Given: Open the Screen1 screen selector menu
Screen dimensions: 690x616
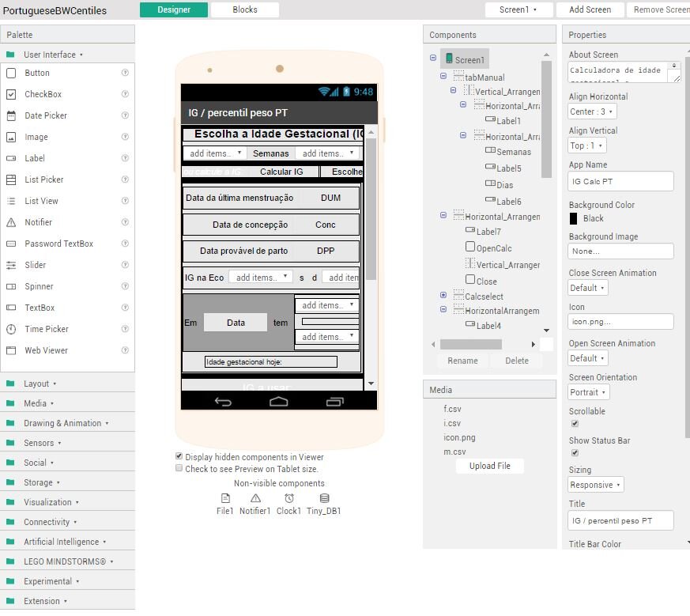Looking at the screenshot, I should click(518, 9).
